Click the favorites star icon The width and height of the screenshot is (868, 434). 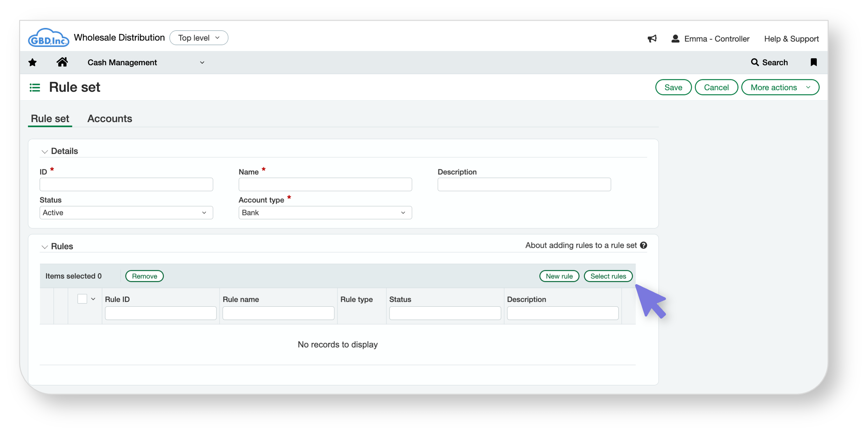32,62
